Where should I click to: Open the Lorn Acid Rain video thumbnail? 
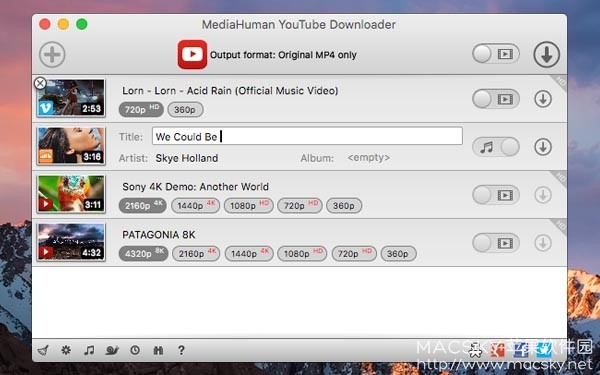tap(71, 98)
